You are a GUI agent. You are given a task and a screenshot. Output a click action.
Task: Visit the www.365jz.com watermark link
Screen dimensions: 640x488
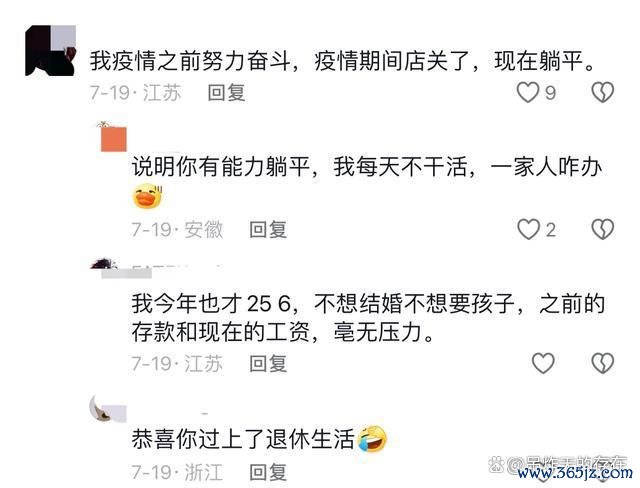pos(575,473)
